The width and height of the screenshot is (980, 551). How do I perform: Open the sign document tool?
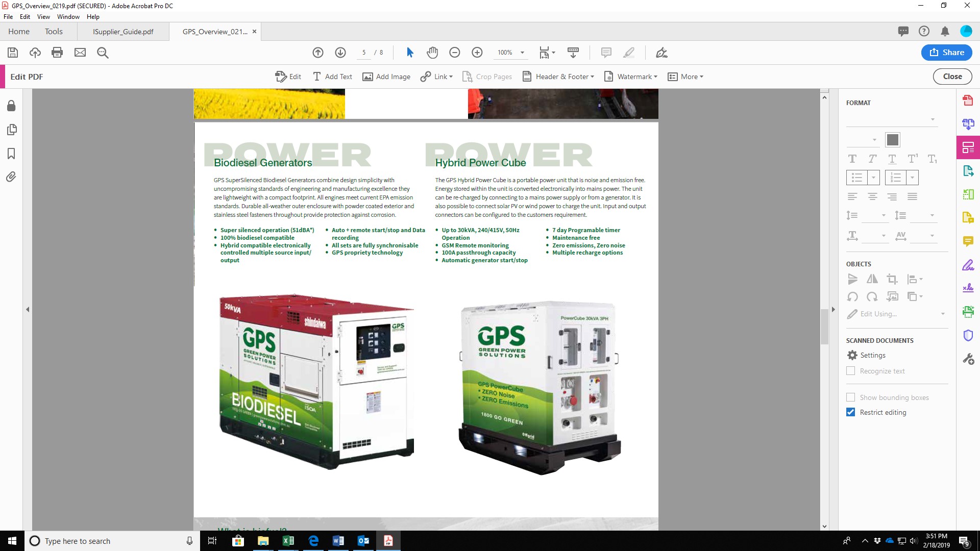click(661, 53)
